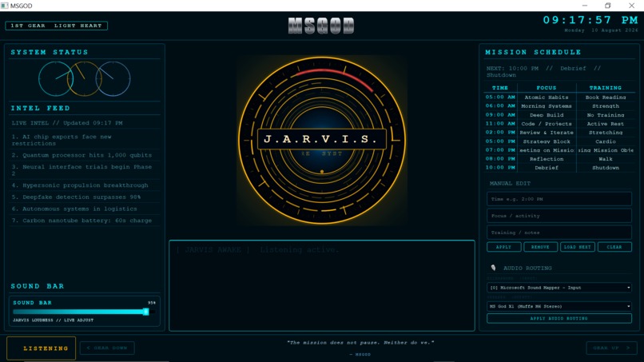Select the 08:00 PM Reflection row
Screen dimensions: 644x362
click(559, 159)
